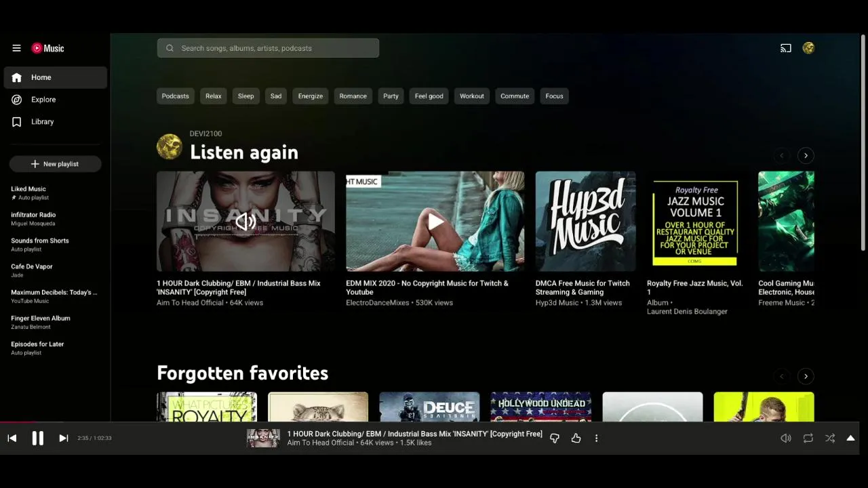Open Cafe De Vapor playlist
Screen dimensions: 868x488
coord(56,270)
